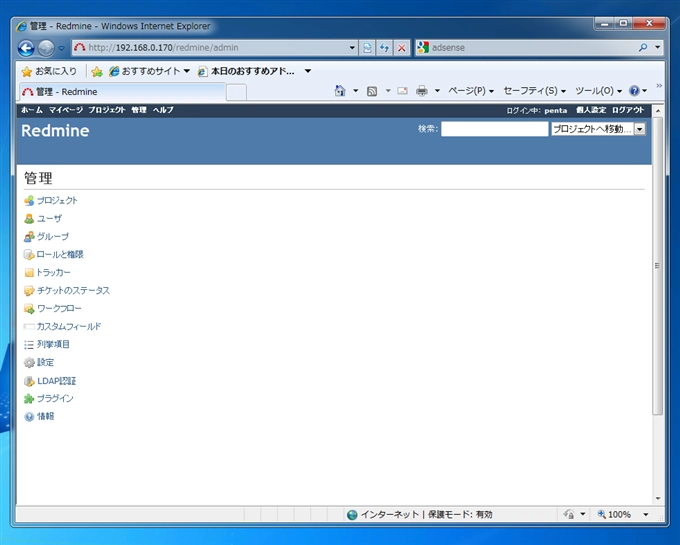Click the page vertical scrollbar thumb
The width and height of the screenshot is (680, 545).
coord(657,265)
